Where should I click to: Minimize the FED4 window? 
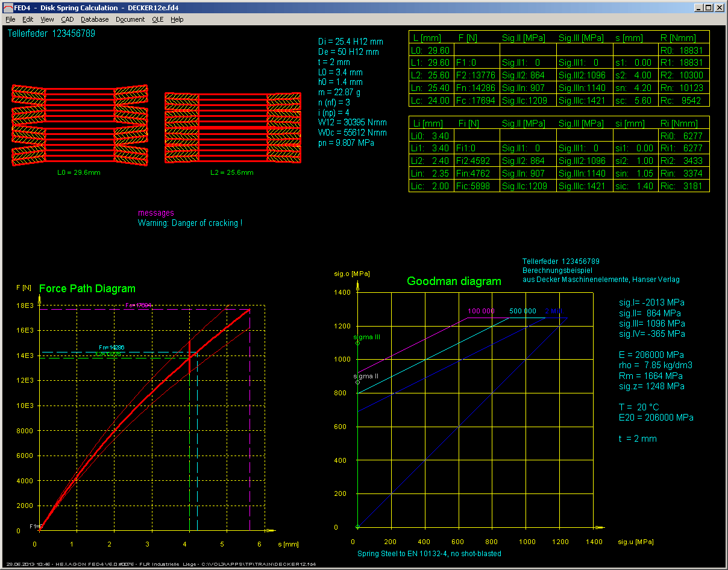(698, 8)
